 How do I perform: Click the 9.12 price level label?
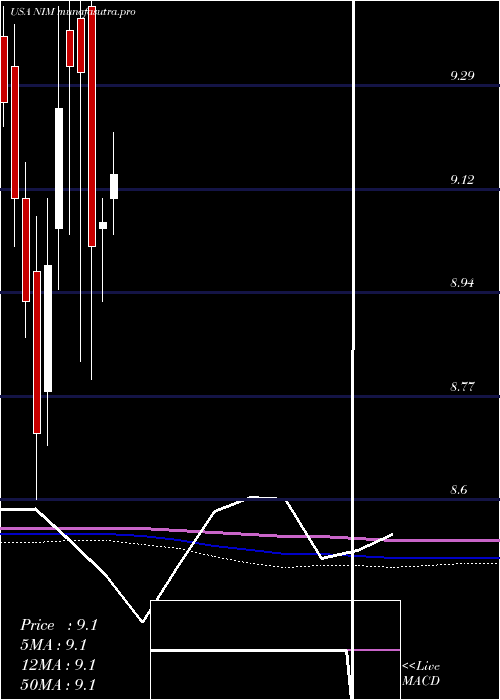point(462,179)
